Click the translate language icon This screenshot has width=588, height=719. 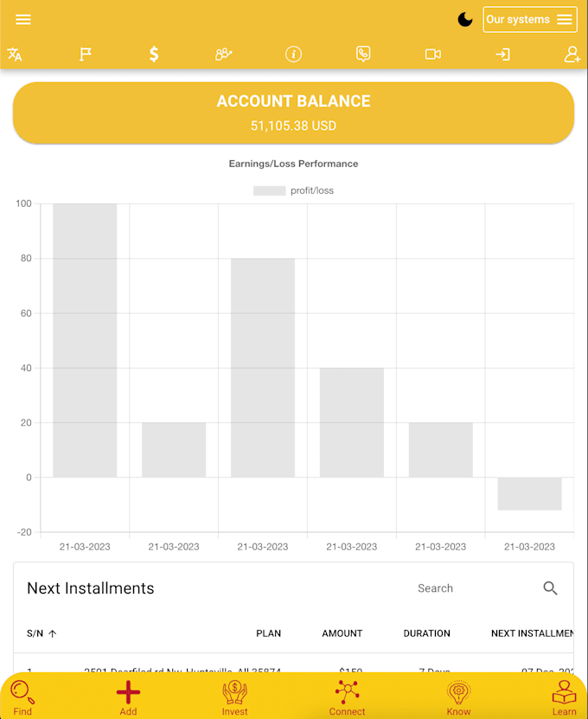coord(15,55)
